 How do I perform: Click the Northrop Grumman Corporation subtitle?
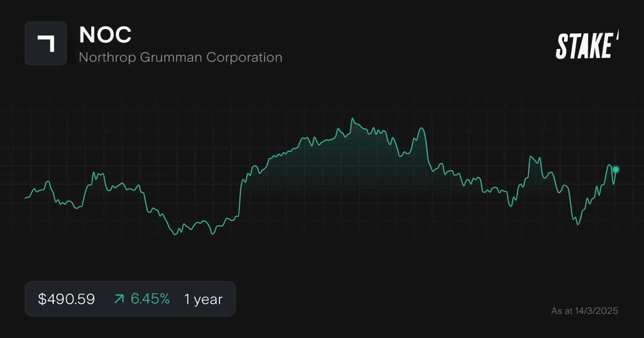click(x=181, y=57)
